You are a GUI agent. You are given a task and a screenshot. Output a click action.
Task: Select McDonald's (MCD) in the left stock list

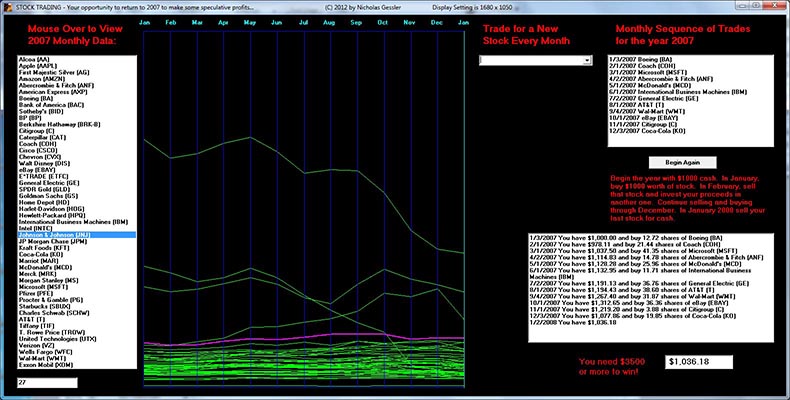77,268
